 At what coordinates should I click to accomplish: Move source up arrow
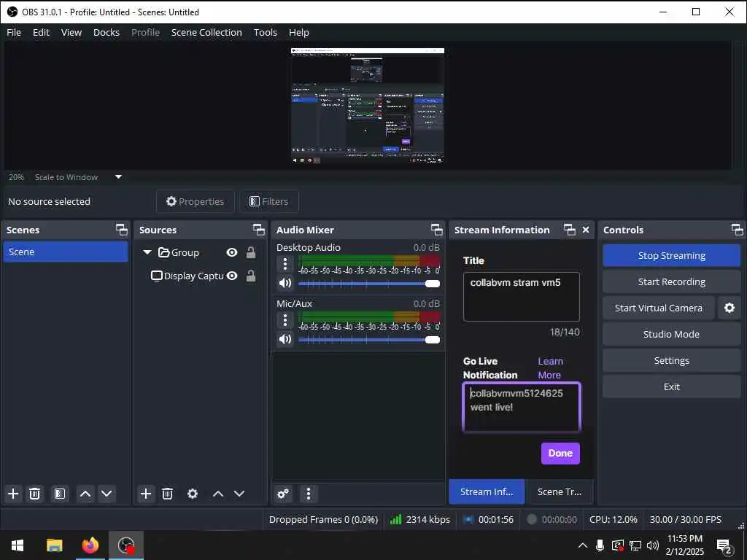[x=217, y=494]
